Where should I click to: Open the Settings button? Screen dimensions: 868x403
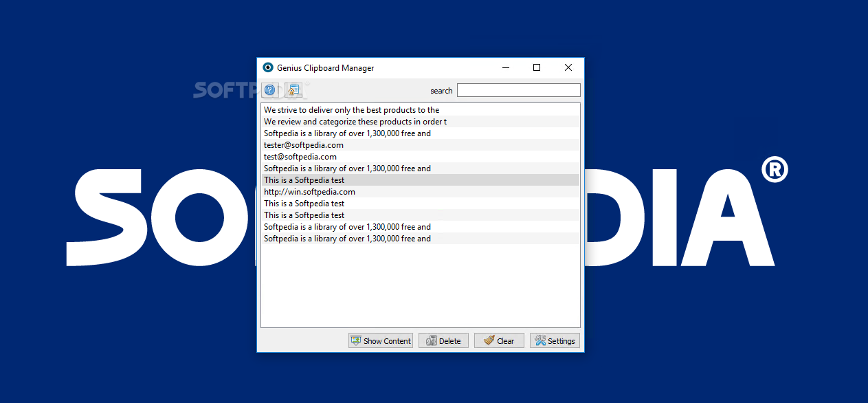555,340
